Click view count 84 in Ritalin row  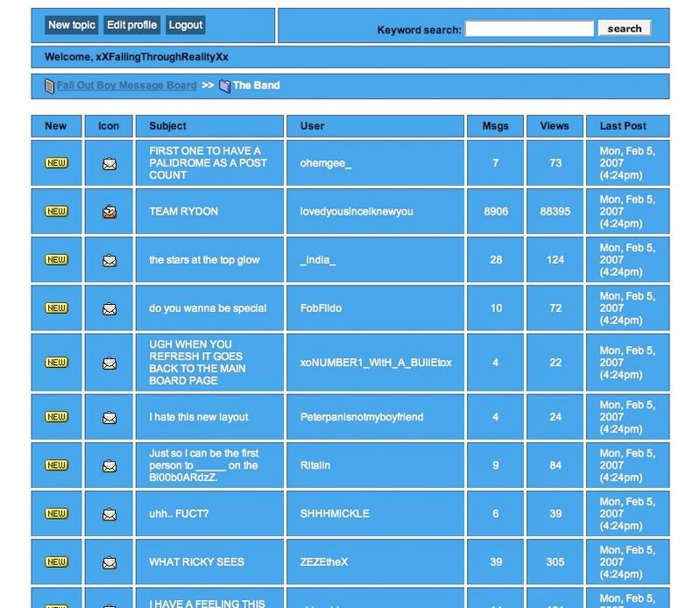[555, 465]
